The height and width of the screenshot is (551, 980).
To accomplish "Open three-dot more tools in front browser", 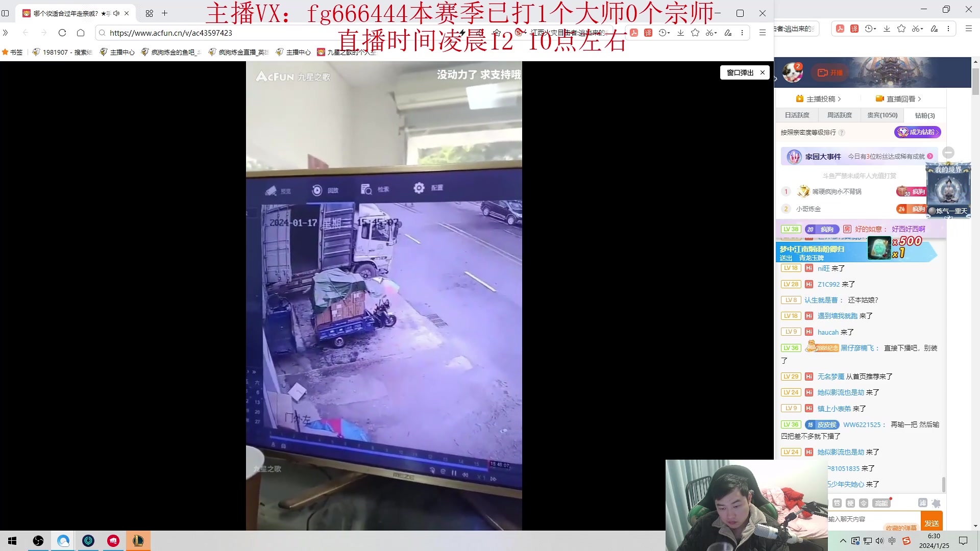I will (x=742, y=33).
